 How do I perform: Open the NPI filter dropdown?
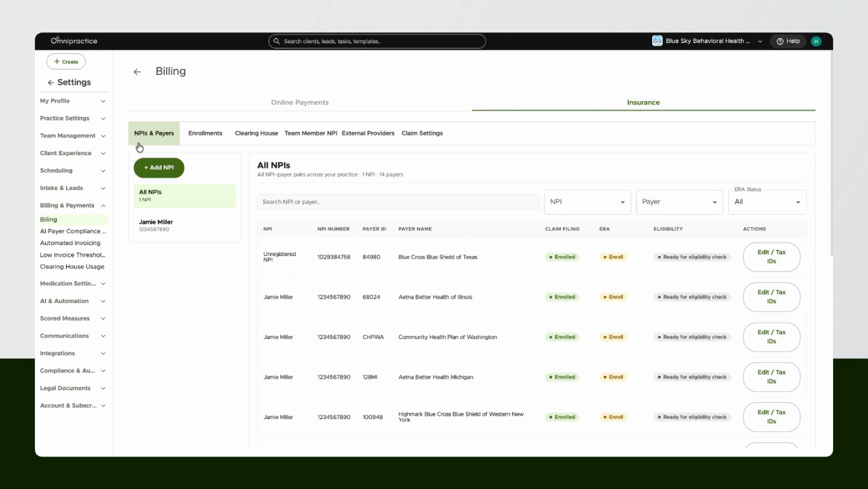(x=587, y=202)
